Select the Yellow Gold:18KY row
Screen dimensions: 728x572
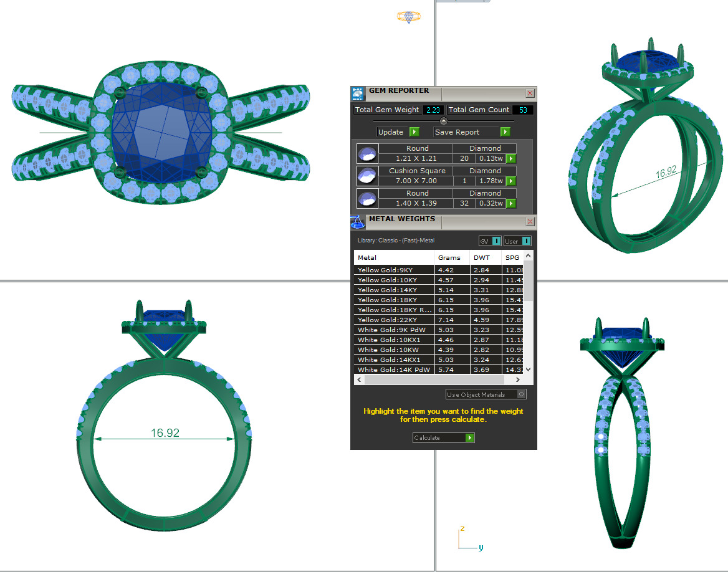(439, 300)
